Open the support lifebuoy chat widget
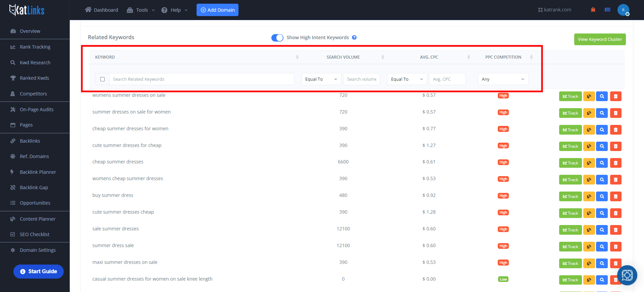This screenshot has width=644, height=292. 627,275
